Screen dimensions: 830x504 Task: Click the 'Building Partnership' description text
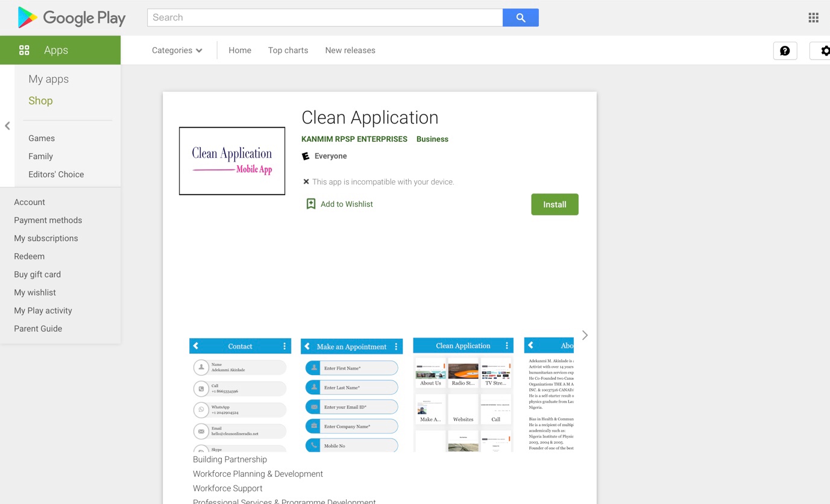click(x=230, y=459)
